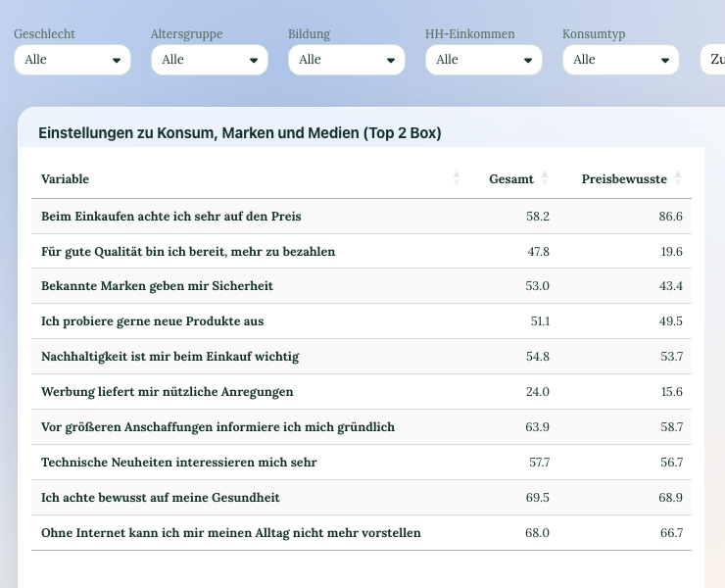Select row 'Werbung liefert mir nützliche Anregungen'

[x=362, y=392]
